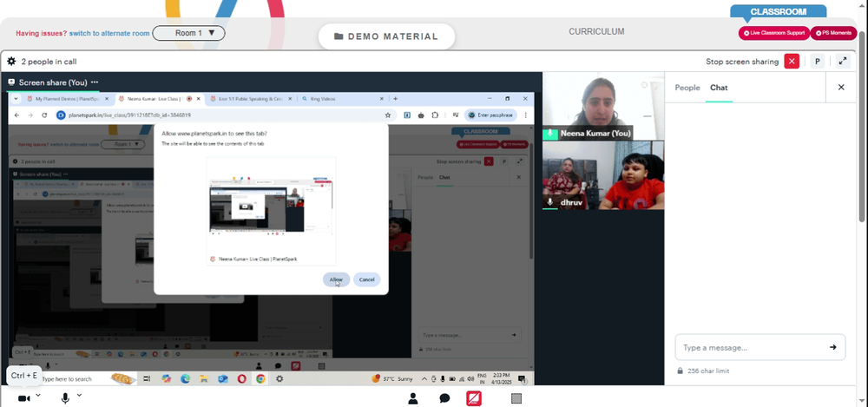
Task: Click the Chrome icon on the taskbar
Action: click(260, 379)
